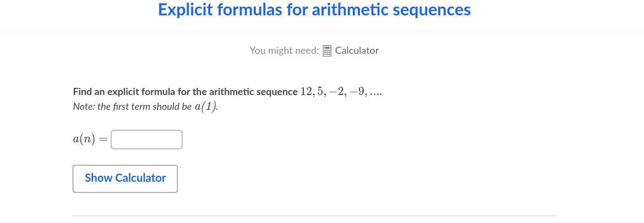This screenshot has width=644, height=223.
Task: Click the equals sign beside a(n)
Action: (x=103, y=140)
